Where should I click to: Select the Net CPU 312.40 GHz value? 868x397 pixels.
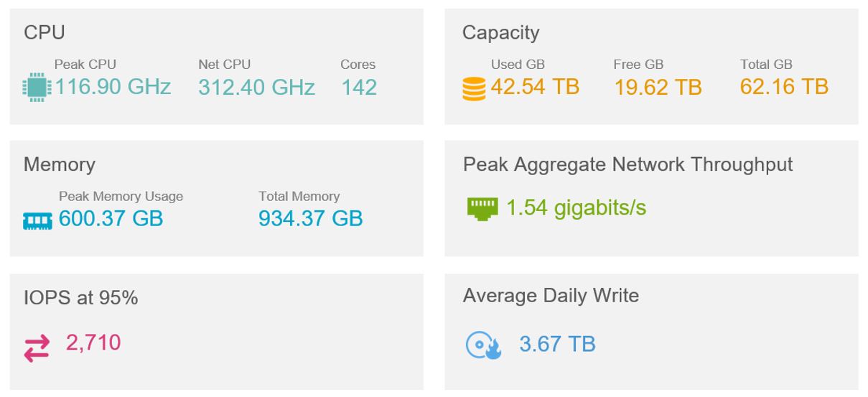(x=257, y=88)
